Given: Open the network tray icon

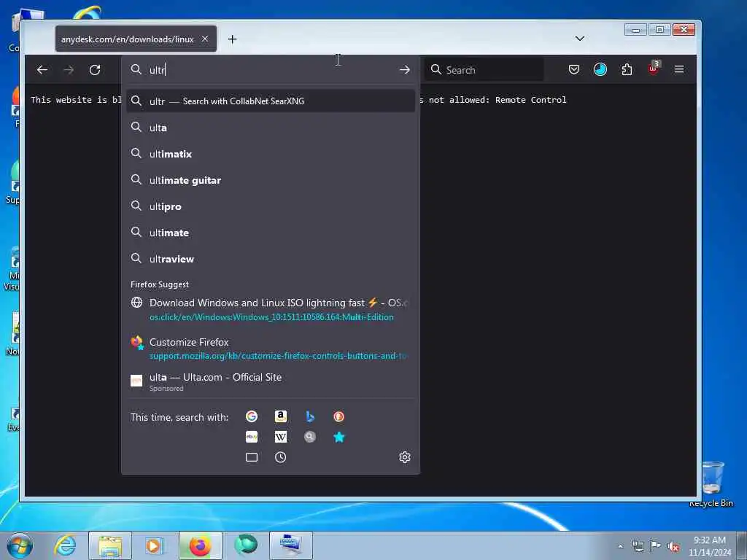Looking at the screenshot, I should pos(638,547).
